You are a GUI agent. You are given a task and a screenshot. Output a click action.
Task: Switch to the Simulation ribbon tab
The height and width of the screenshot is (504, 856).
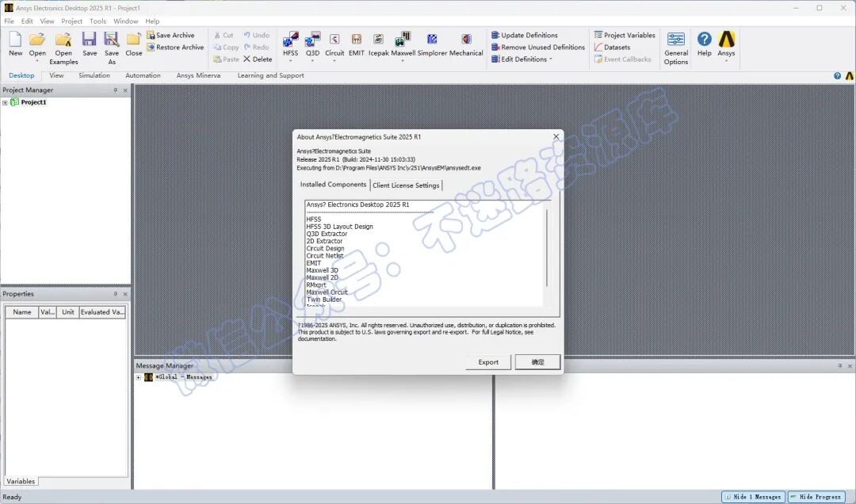[x=94, y=75]
